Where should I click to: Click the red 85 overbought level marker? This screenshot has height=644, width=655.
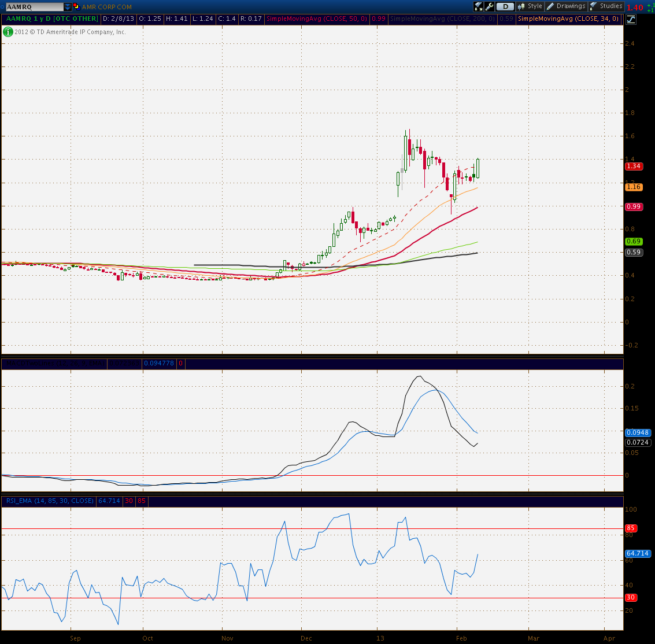630,528
